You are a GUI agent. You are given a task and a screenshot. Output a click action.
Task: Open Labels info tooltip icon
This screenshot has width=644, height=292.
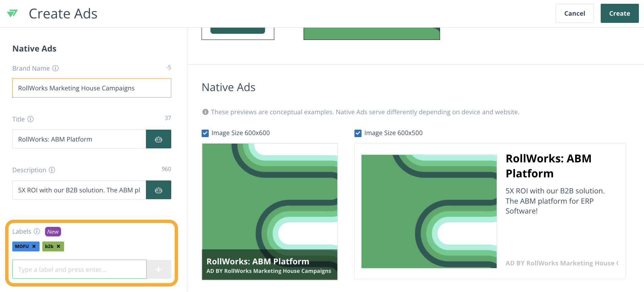pos(37,231)
